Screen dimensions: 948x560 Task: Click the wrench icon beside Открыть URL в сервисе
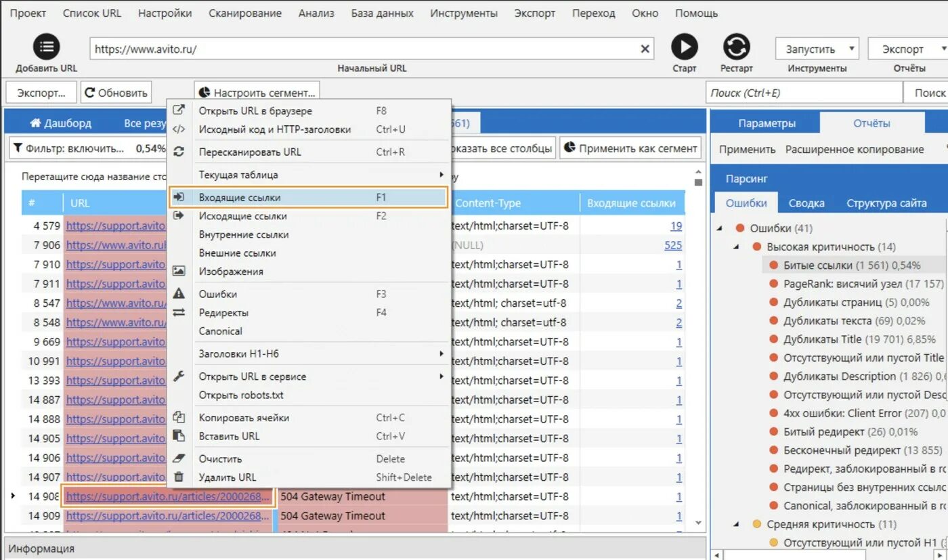[x=179, y=376]
